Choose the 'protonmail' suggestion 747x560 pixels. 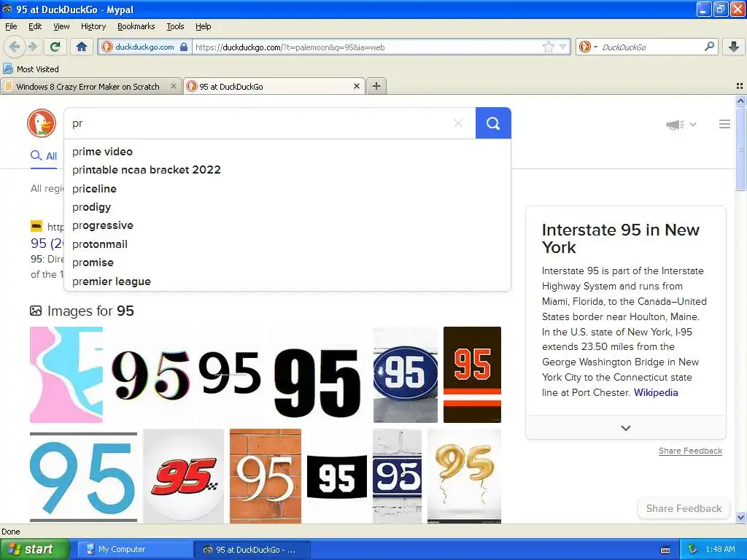287,244
